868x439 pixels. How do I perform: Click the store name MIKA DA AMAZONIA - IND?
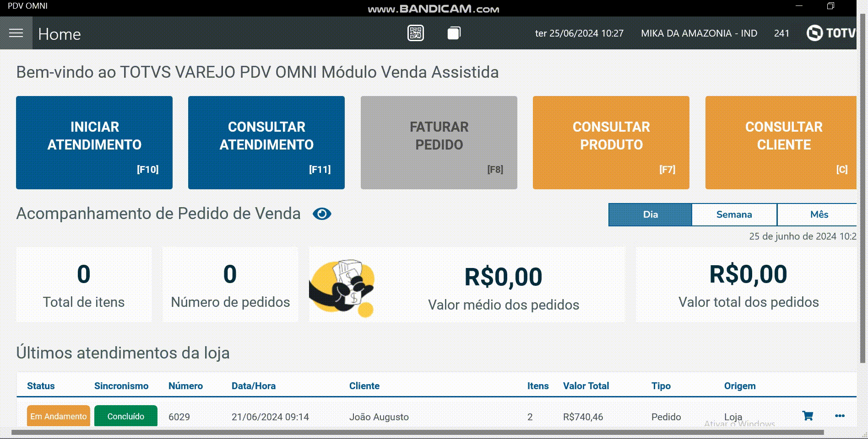pos(699,33)
